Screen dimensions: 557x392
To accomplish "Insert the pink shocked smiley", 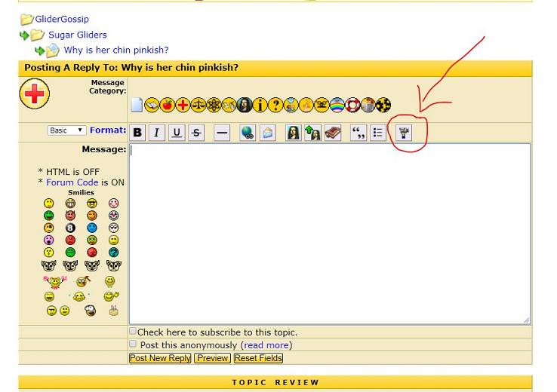I will (x=48, y=240).
